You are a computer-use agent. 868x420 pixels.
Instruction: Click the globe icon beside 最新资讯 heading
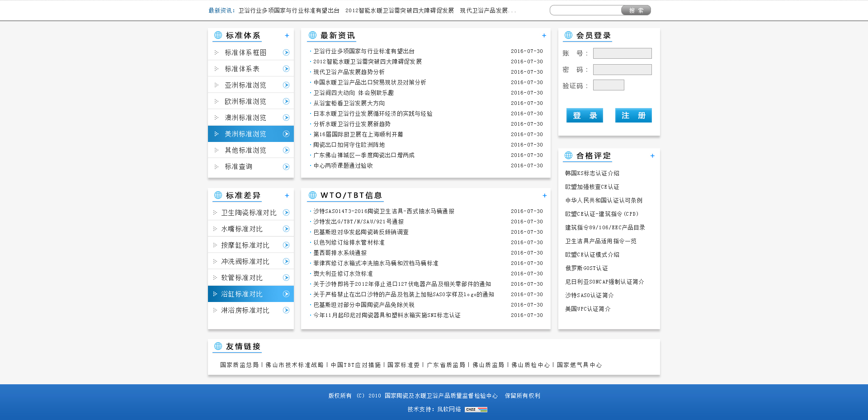[312, 35]
